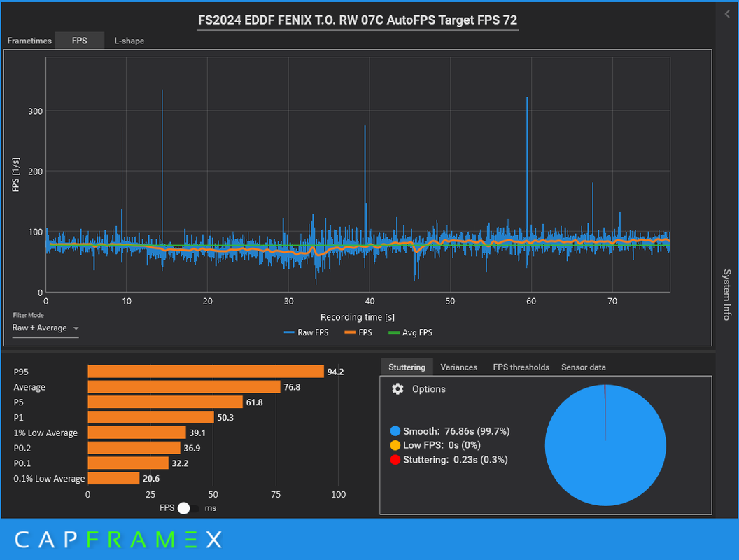This screenshot has height=560, width=739.
Task: Click the Low FPS: 0s (0%) text
Action: [x=442, y=445]
